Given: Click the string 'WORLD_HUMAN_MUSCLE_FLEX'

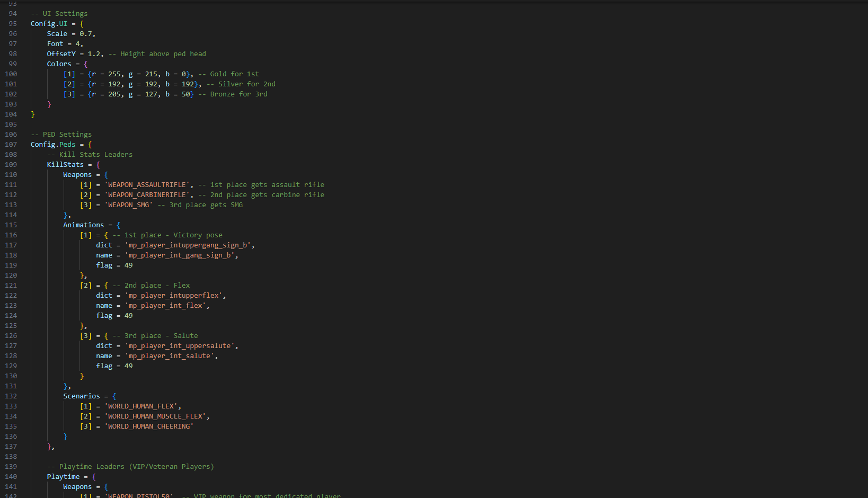Looking at the screenshot, I should (155, 416).
